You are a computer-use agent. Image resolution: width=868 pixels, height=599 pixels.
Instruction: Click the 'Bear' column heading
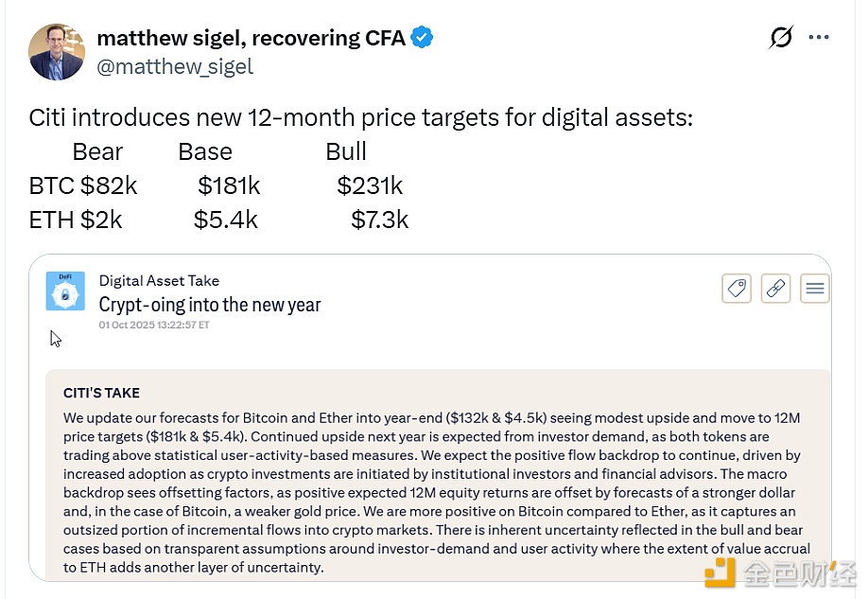97,151
